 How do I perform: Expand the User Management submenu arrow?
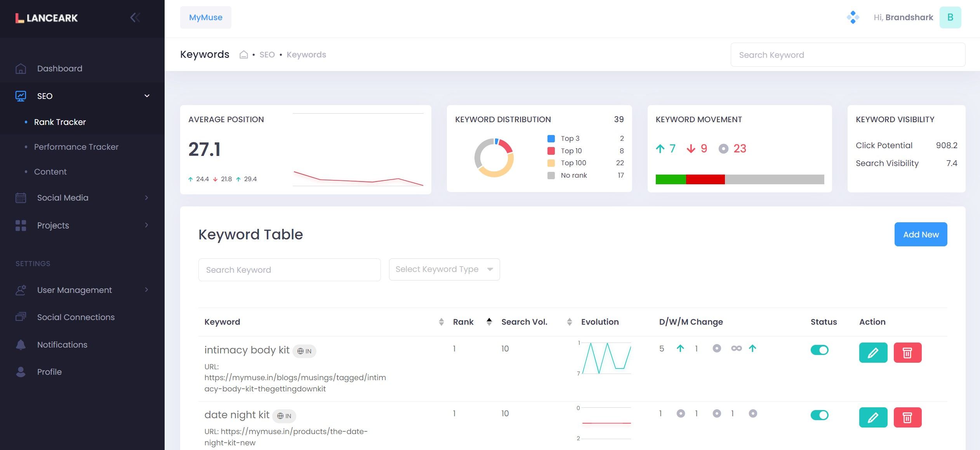(146, 290)
